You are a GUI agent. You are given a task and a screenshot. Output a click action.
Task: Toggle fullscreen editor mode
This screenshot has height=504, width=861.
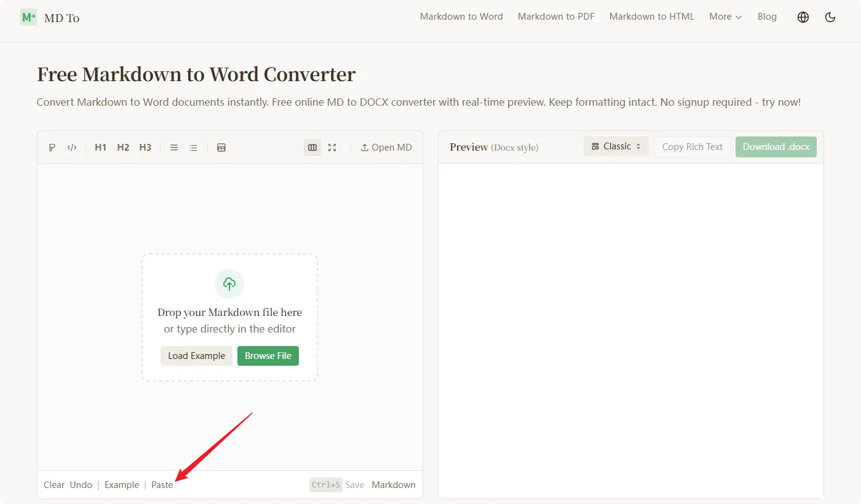coord(332,147)
